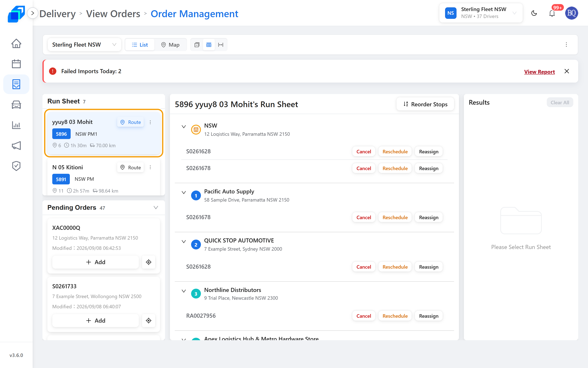Reassign order S0261628 under NSW depot
The height and width of the screenshot is (368, 588).
pyautogui.click(x=429, y=152)
